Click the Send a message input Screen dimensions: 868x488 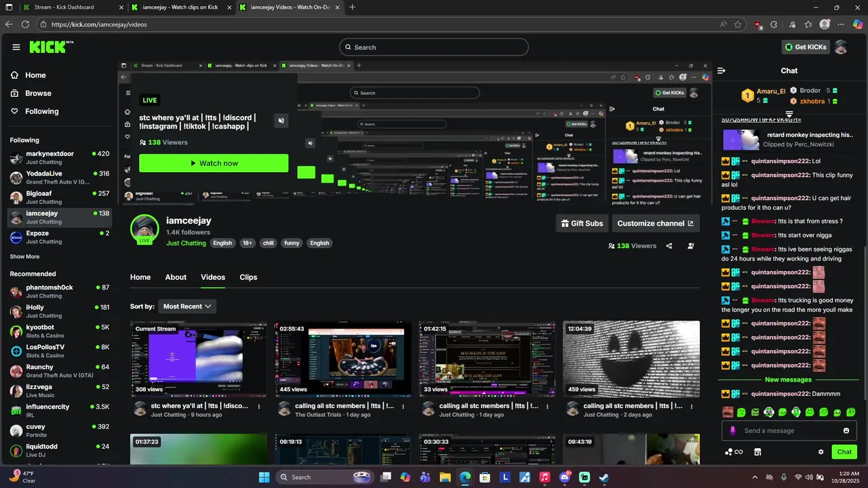pos(790,430)
